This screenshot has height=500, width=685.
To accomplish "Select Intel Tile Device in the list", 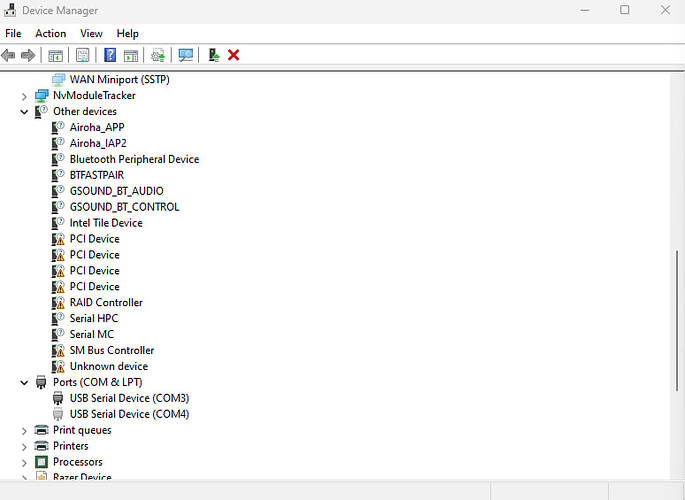I will click(x=106, y=223).
